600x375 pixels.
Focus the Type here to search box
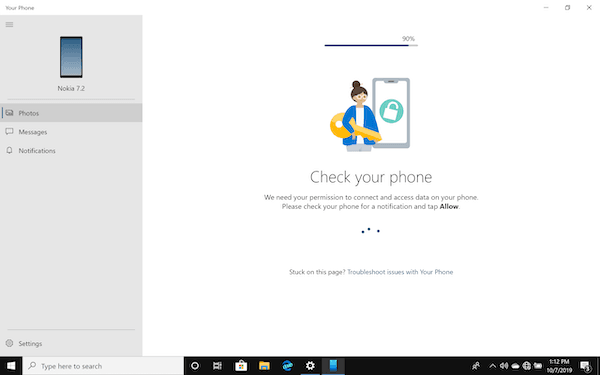point(103,366)
